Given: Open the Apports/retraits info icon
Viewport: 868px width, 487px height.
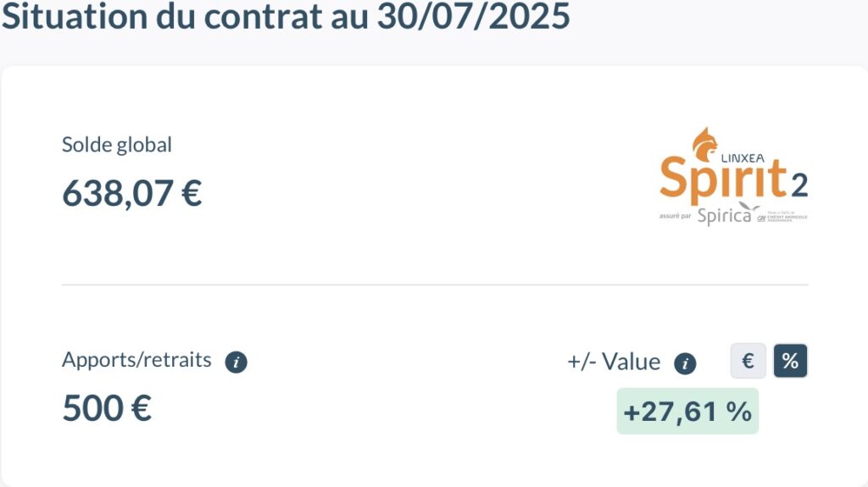Looking at the screenshot, I should pyautogui.click(x=236, y=362).
